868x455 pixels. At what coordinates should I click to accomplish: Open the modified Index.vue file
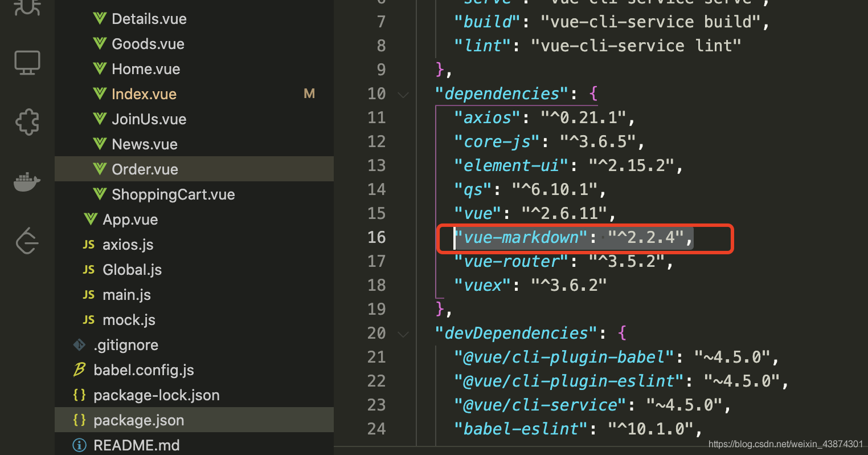coord(144,94)
